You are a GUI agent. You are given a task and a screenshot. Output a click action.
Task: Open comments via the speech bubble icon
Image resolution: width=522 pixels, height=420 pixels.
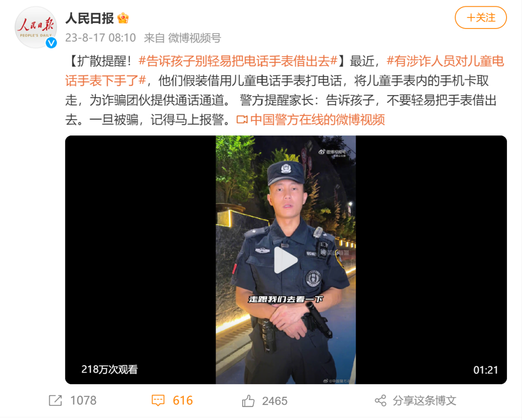158,400
